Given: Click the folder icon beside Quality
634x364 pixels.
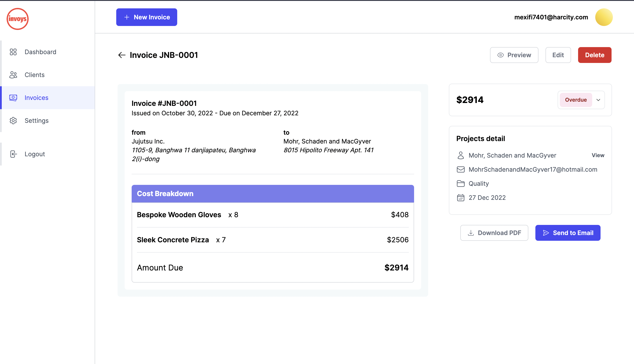Looking at the screenshot, I should click(461, 184).
